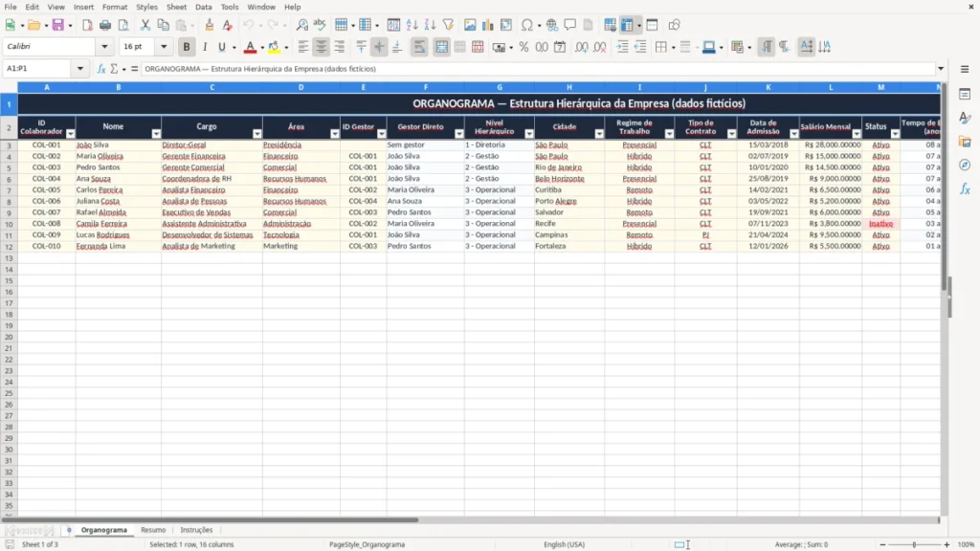Click the Cut scissors icon
This screenshot has height=551, width=980.
click(145, 25)
